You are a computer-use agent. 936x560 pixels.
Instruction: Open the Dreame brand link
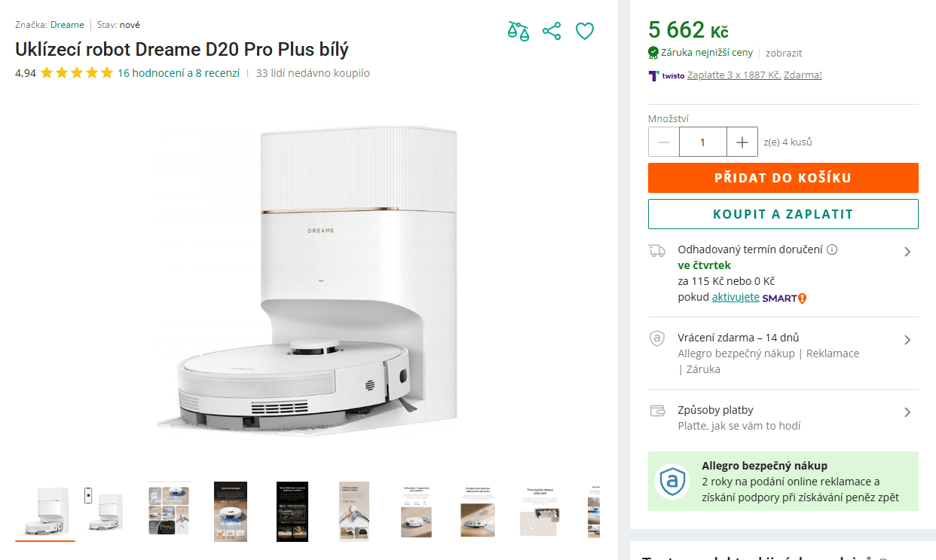point(67,25)
